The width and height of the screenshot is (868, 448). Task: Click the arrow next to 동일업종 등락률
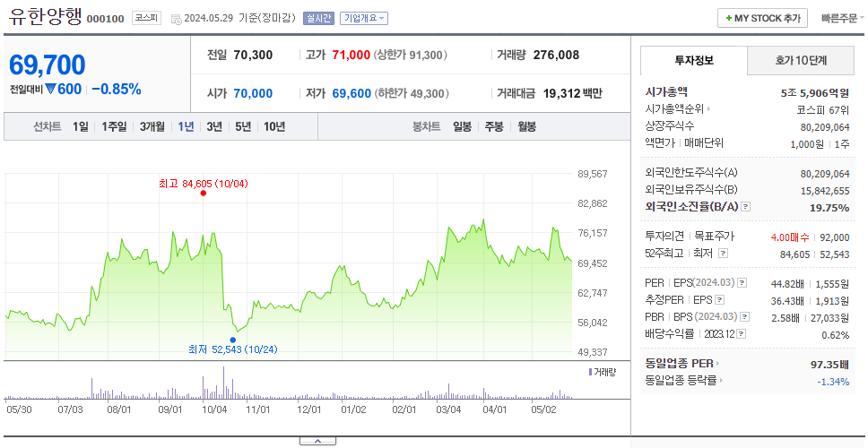coord(721,381)
